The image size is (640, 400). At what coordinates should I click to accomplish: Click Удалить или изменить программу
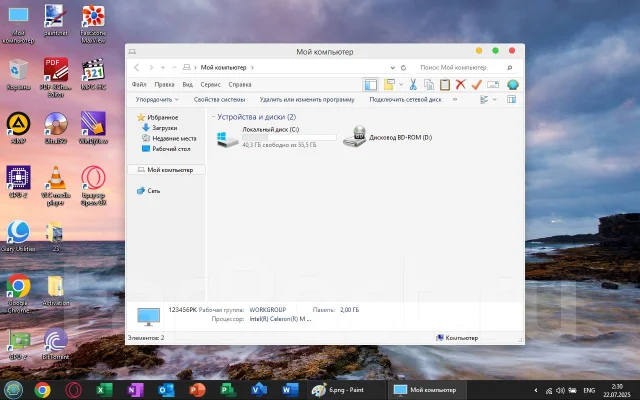coord(307,100)
